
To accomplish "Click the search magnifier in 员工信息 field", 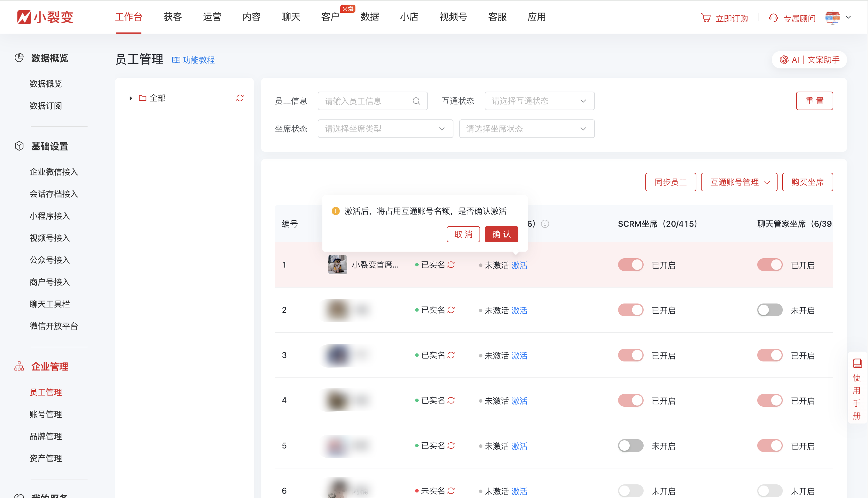I will (416, 101).
